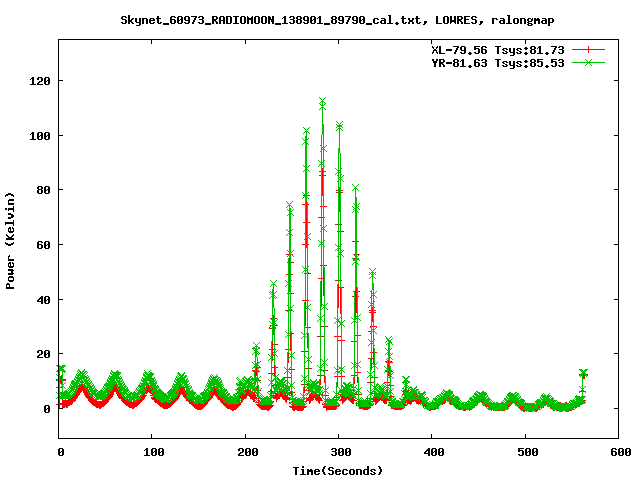Click the green YR legend line sample
Screen dimensions: 640x480
[590, 62]
